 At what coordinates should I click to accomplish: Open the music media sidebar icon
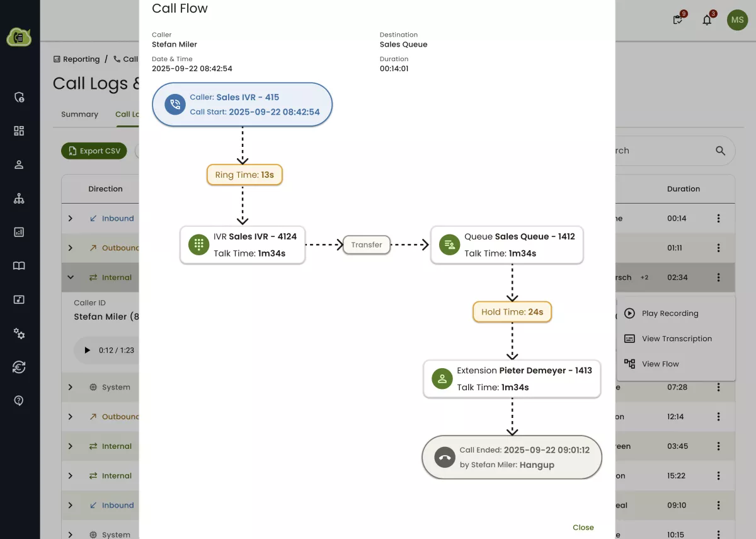click(19, 299)
